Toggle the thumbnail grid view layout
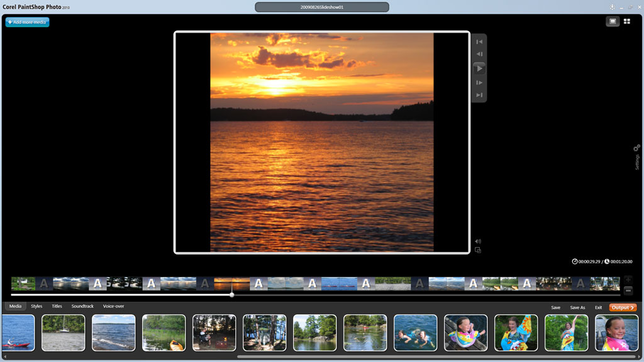644x362 pixels. pyautogui.click(x=626, y=21)
